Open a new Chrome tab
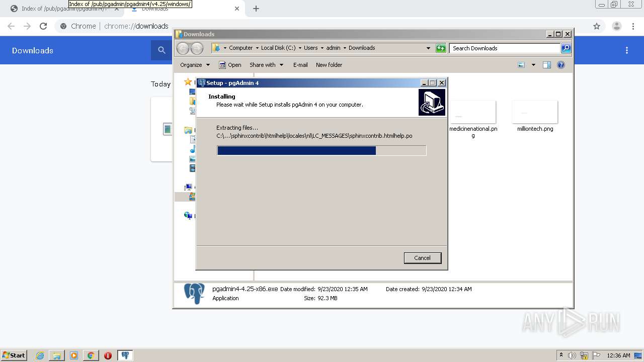644x362 pixels. 256,9
